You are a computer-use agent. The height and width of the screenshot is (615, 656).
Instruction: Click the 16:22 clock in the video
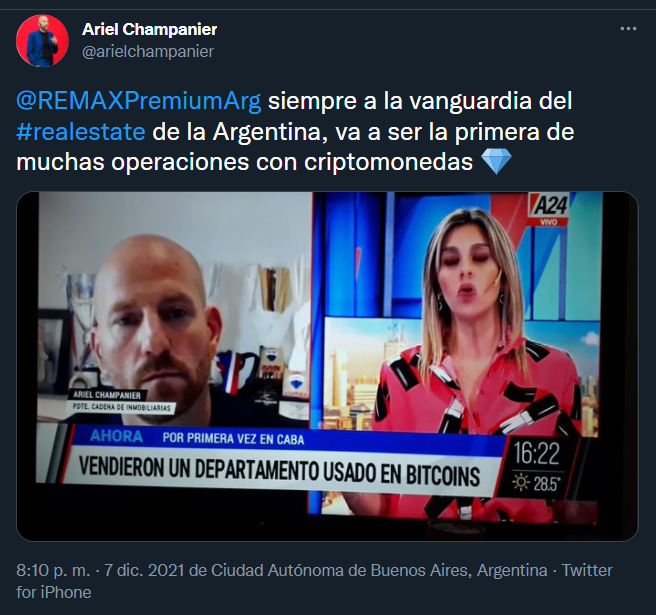[536, 453]
